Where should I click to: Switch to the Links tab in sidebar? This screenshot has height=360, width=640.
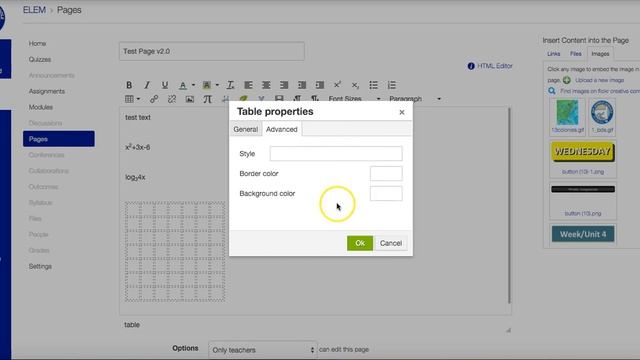(553, 54)
